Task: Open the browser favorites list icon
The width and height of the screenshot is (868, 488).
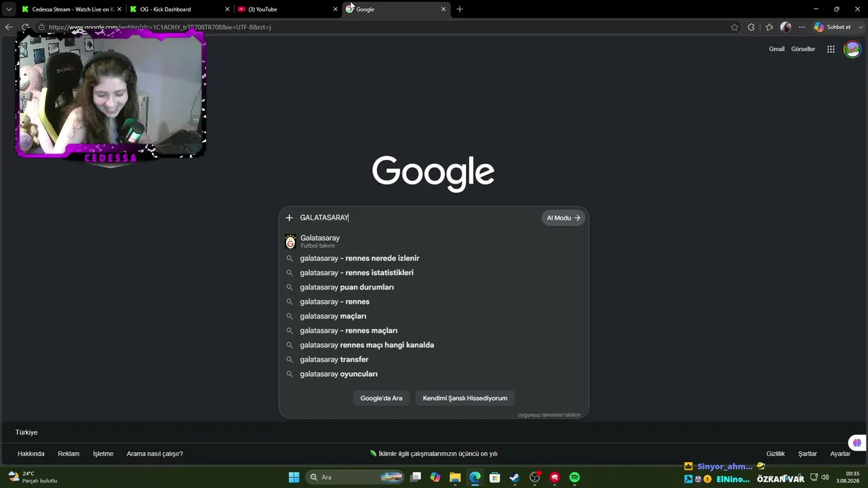Action: (769, 27)
